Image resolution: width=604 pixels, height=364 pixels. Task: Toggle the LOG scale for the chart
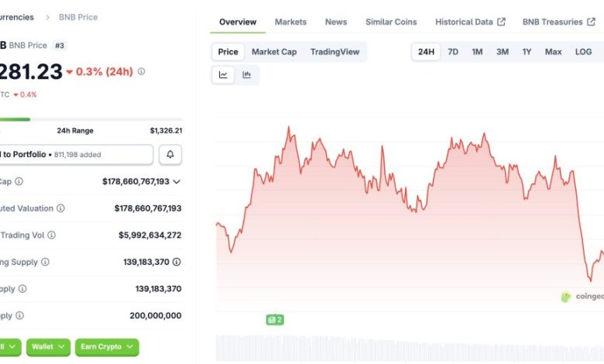(583, 52)
